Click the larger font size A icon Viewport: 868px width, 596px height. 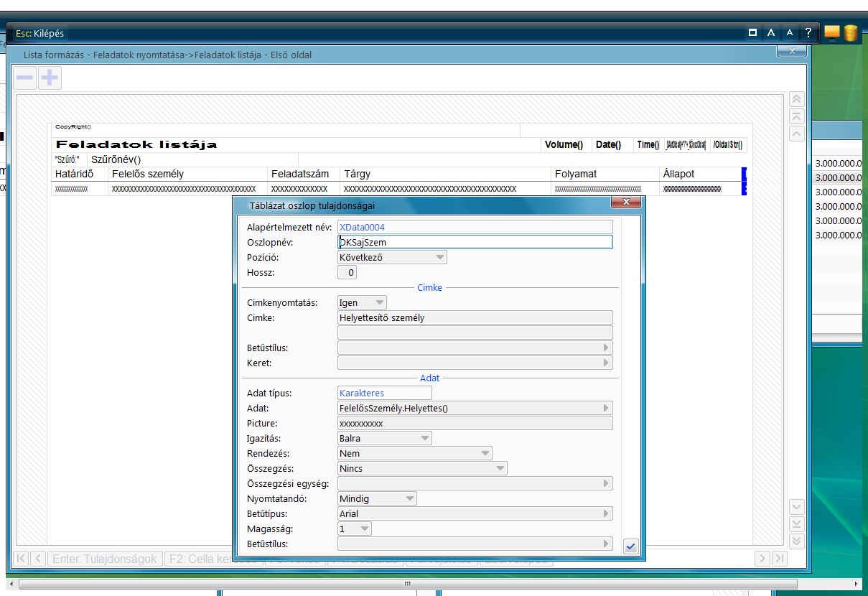(x=770, y=32)
